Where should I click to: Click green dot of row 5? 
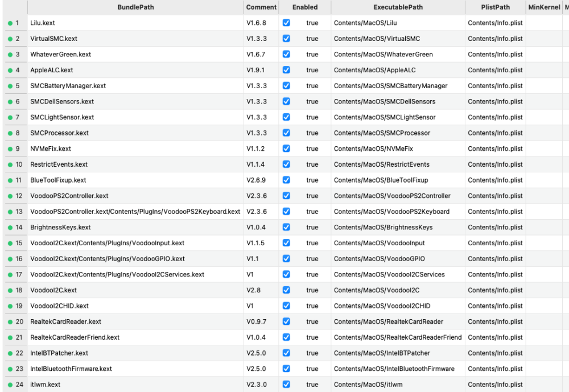[x=10, y=86]
